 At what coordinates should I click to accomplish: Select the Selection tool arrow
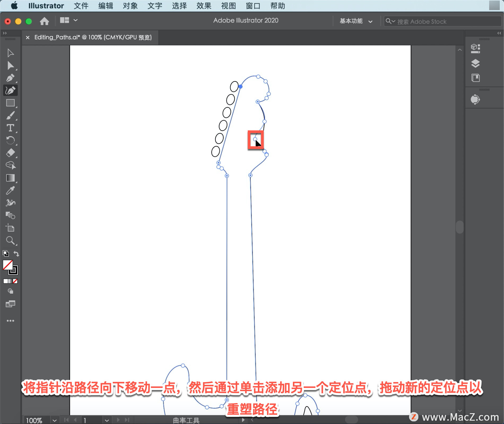tap(10, 53)
